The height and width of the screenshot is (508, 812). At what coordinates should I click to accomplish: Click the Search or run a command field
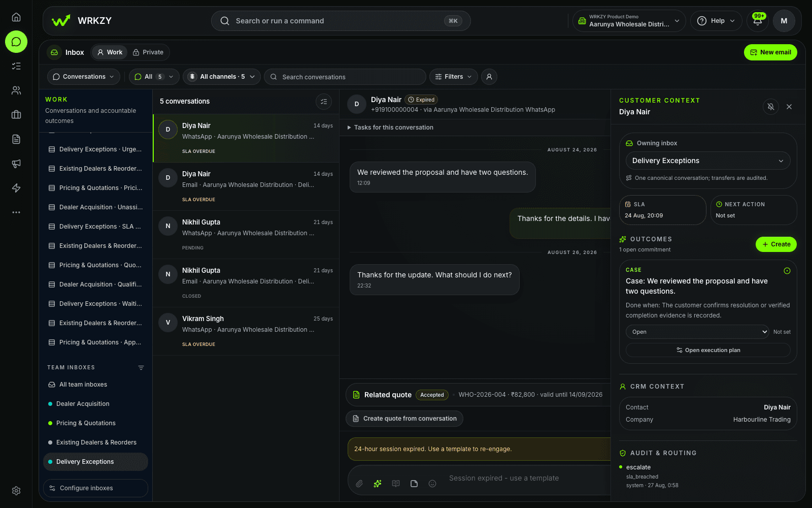341,21
